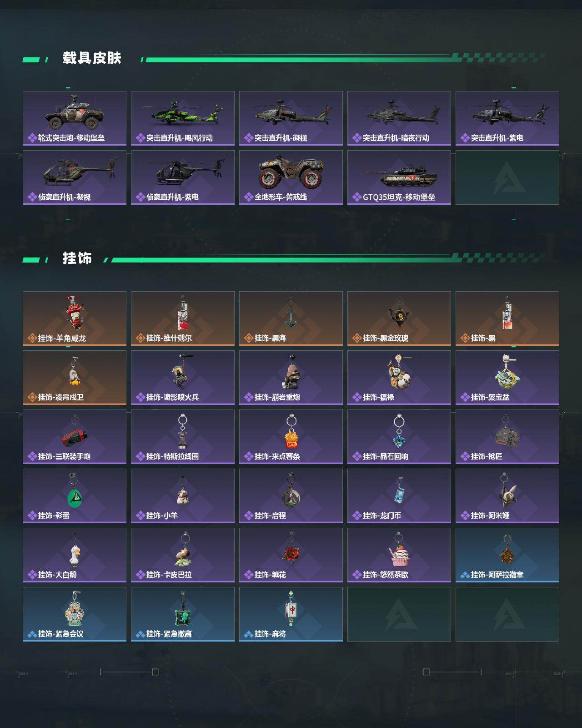Select the anchor charm 挂饰-黑海

point(291,318)
